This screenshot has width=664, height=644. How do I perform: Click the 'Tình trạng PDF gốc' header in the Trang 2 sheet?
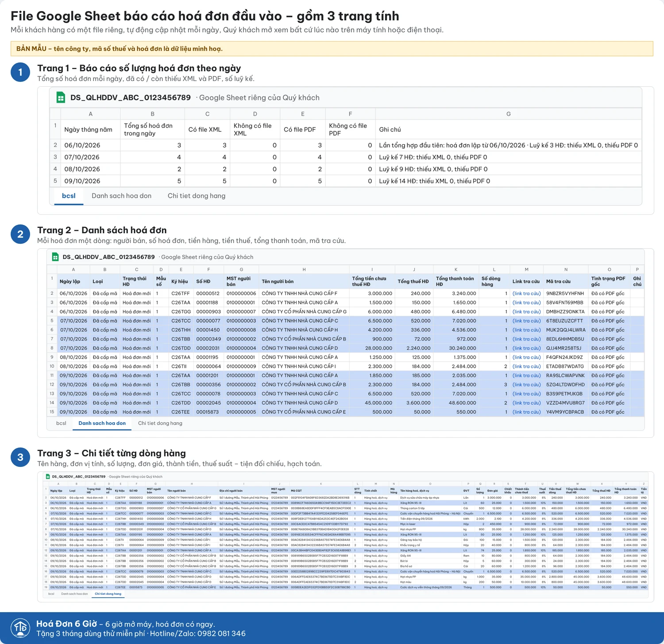coord(609,282)
